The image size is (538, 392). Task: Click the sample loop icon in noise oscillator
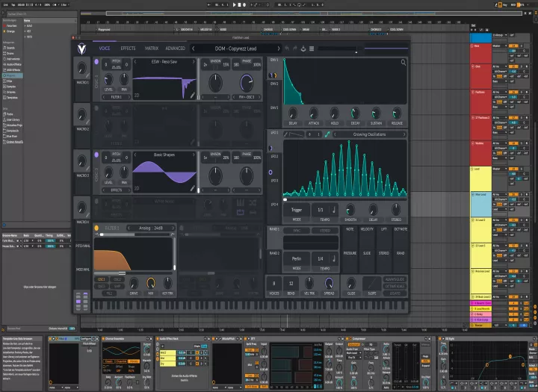point(240,213)
